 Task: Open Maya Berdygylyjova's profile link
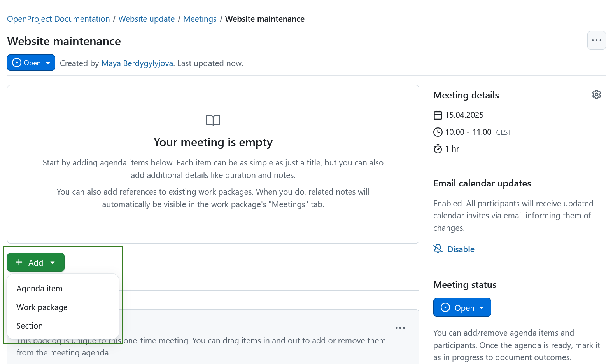point(137,63)
